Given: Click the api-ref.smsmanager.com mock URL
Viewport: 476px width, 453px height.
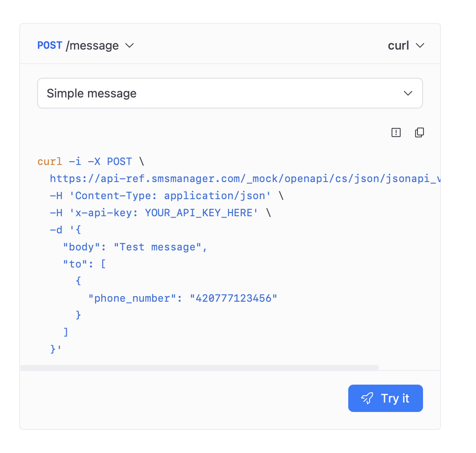Looking at the screenshot, I should coord(244,179).
